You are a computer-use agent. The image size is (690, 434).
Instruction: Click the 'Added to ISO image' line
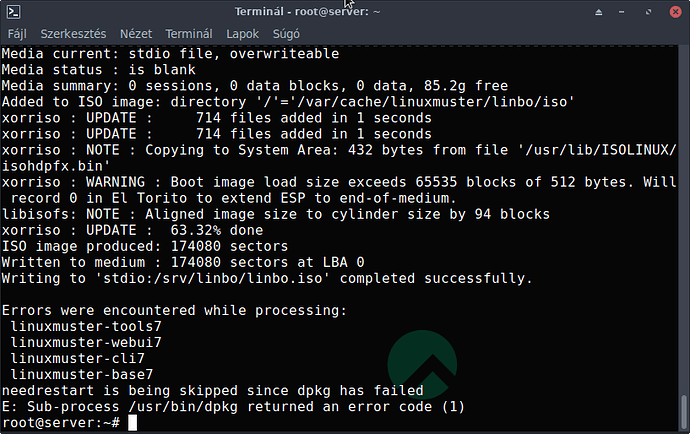tap(288, 102)
